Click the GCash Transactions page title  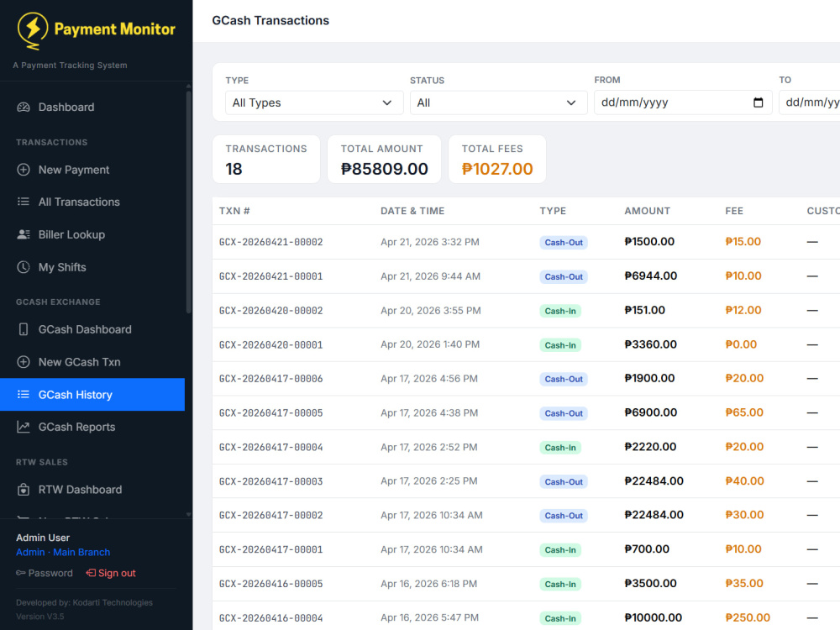[270, 20]
